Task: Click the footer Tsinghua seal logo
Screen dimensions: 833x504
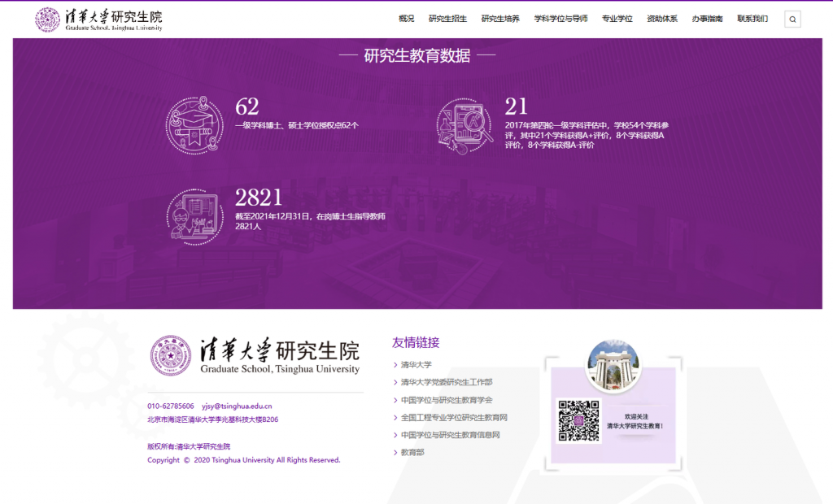Action: [x=171, y=355]
